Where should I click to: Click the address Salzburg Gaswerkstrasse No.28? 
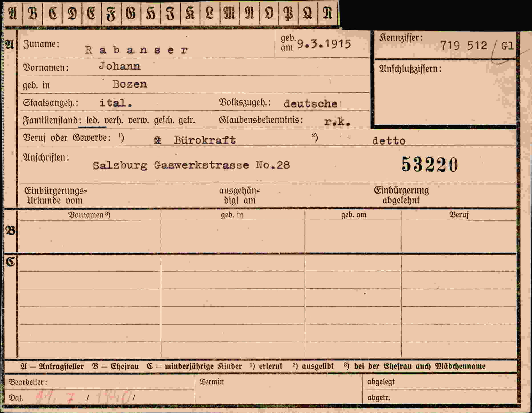pyautogui.click(x=191, y=166)
